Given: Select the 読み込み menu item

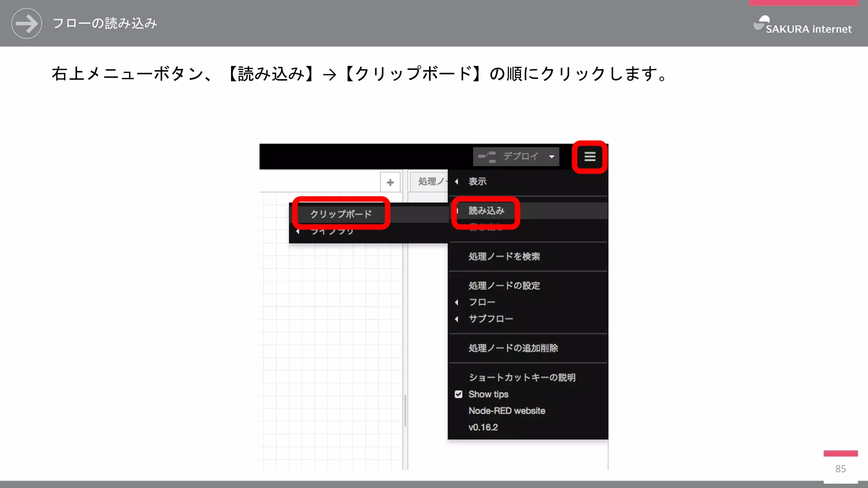Looking at the screenshot, I should 528,211.
